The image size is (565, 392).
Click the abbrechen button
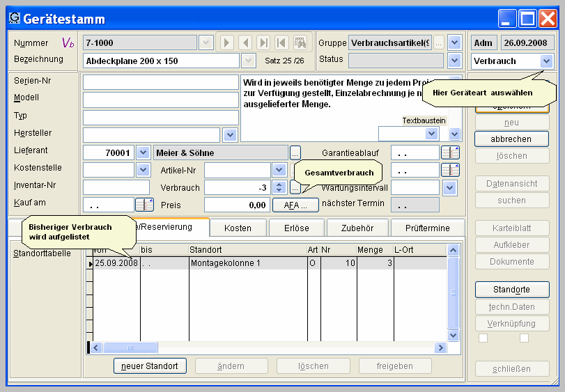tap(512, 139)
